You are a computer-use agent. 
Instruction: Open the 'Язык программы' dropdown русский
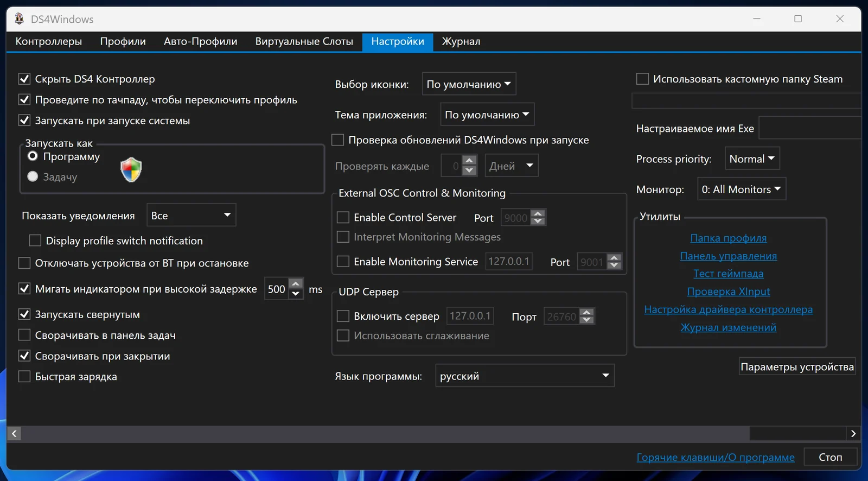[525, 376]
